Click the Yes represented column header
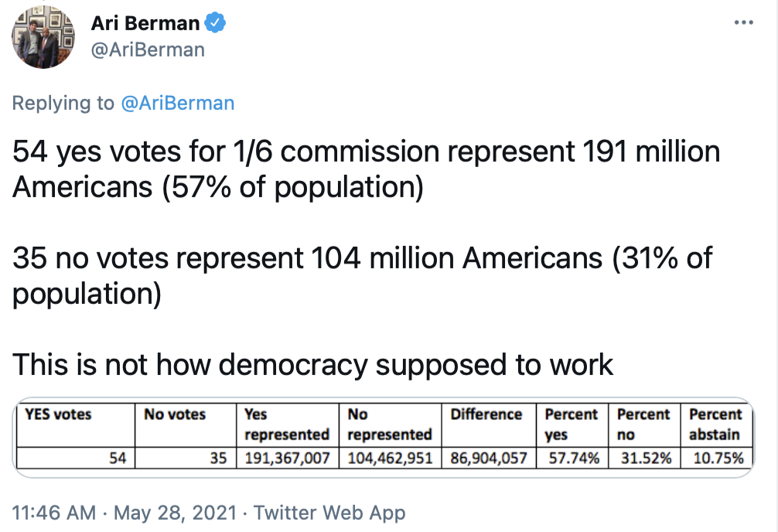778x532 pixels. [286, 425]
